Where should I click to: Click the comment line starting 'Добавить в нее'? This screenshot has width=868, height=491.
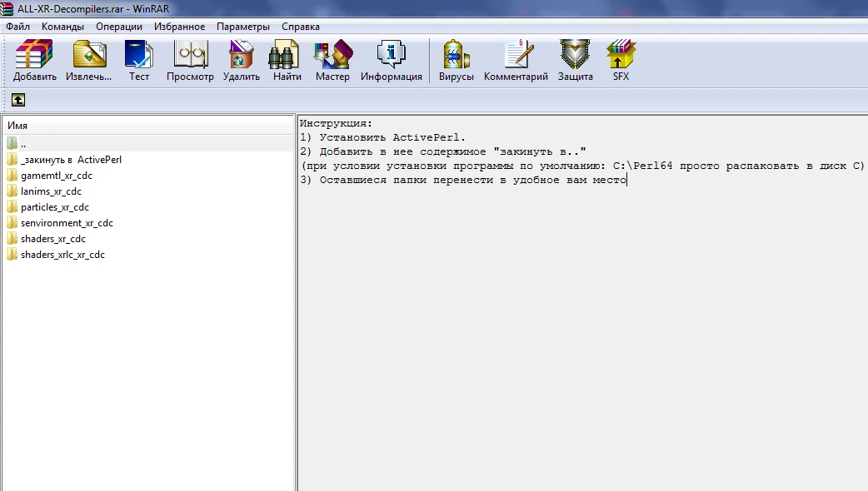tap(443, 151)
